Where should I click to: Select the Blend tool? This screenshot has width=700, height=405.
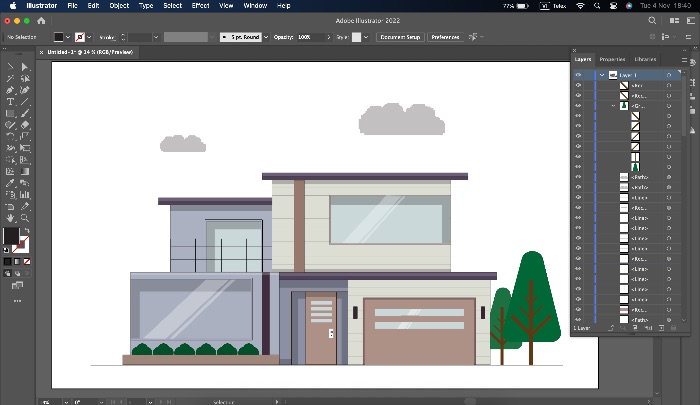[25, 183]
